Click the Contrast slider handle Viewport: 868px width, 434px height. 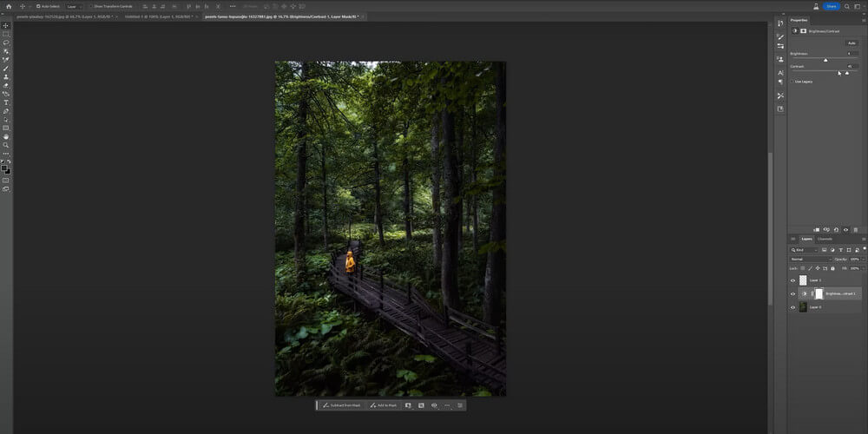coord(847,73)
